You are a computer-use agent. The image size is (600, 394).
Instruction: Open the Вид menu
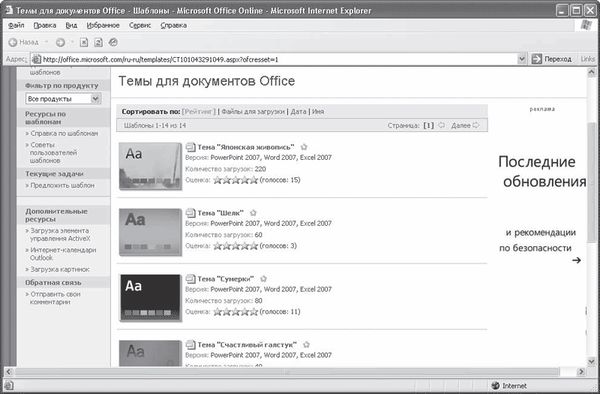(71, 25)
